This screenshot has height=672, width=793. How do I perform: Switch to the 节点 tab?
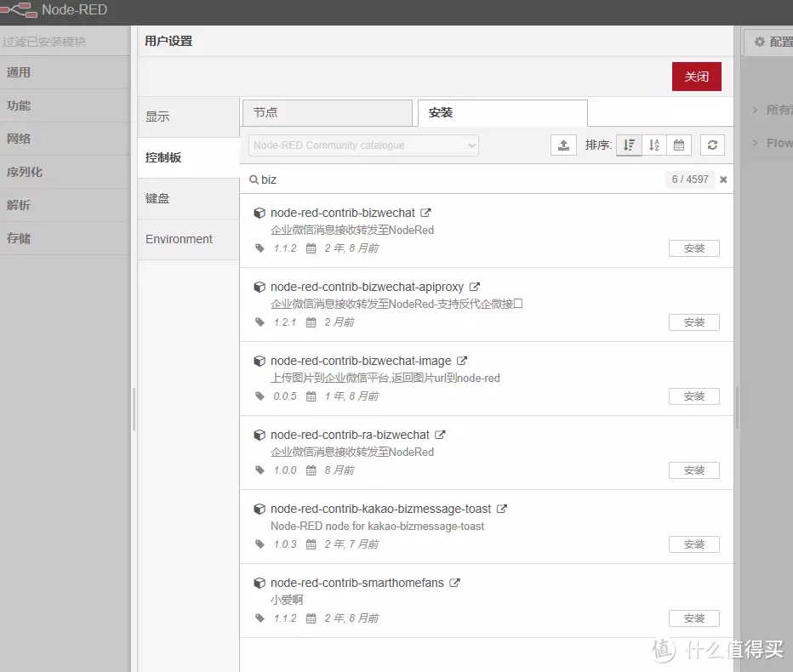(x=328, y=112)
